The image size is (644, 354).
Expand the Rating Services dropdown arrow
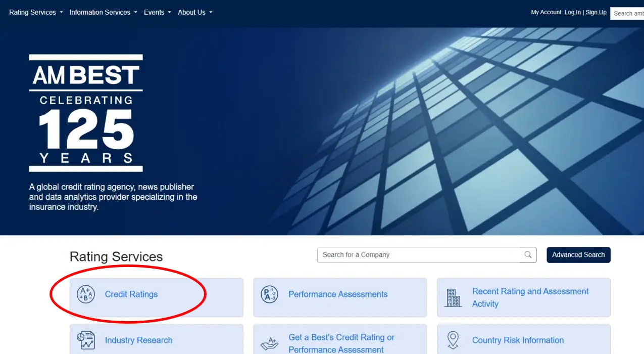[61, 13]
